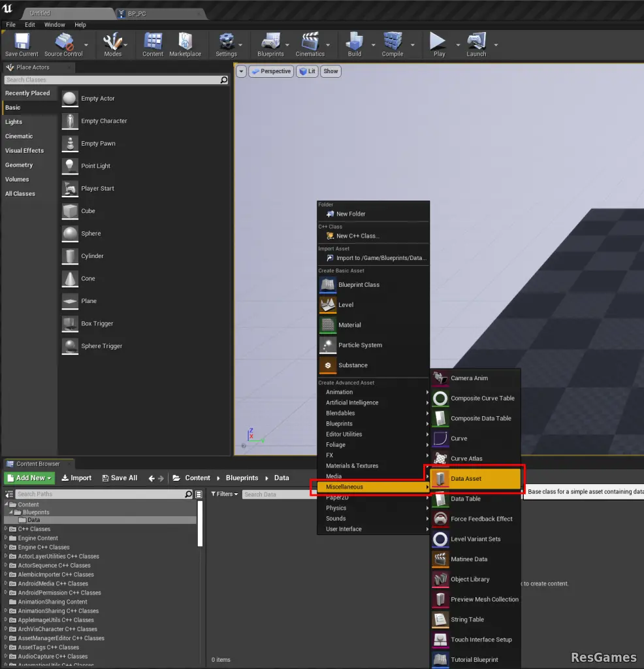The image size is (644, 669).
Task: Click the Launch toolbar icon
Action: [x=476, y=45]
